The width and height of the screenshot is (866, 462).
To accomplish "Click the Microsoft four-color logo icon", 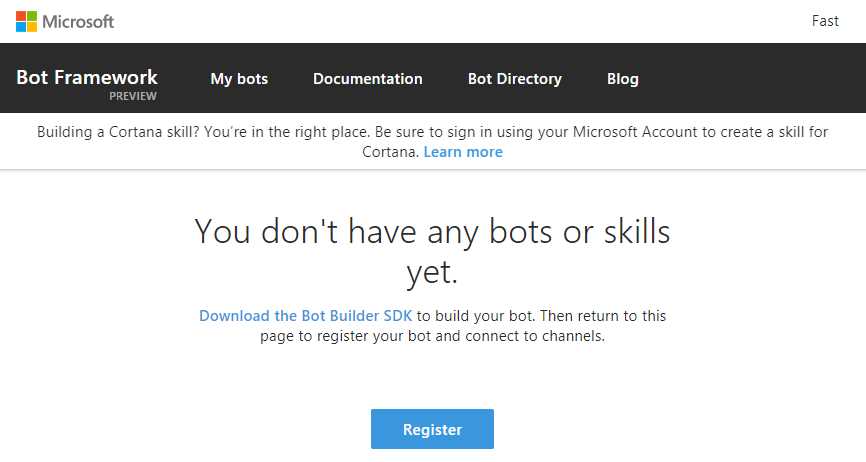I will tap(27, 22).
